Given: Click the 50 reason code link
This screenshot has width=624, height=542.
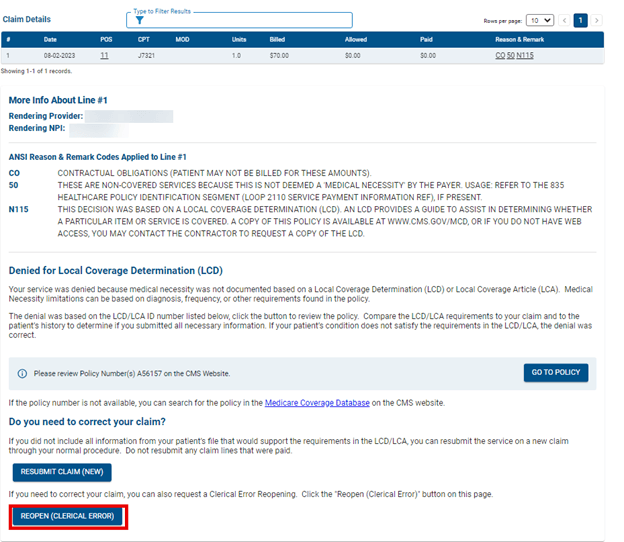Looking at the screenshot, I should tap(510, 56).
